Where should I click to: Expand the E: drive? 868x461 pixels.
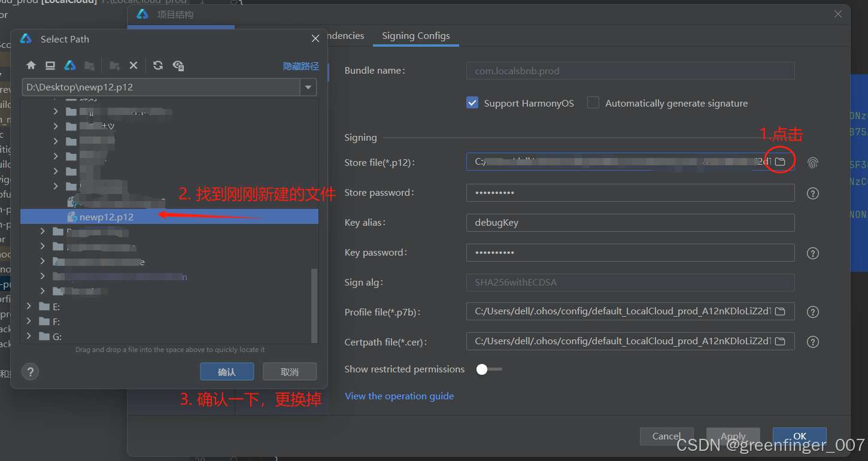click(x=29, y=307)
